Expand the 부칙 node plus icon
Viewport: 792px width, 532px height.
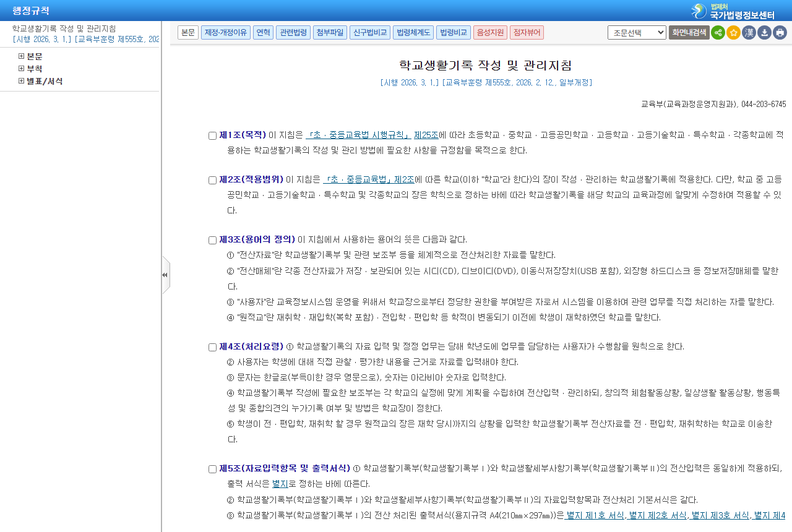[22, 69]
